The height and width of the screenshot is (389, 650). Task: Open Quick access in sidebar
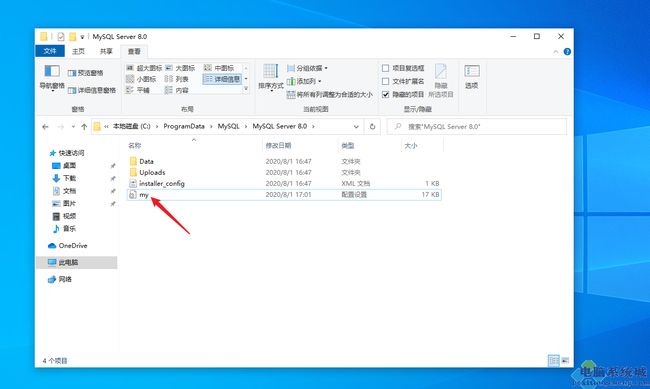pyautogui.click(x=67, y=153)
